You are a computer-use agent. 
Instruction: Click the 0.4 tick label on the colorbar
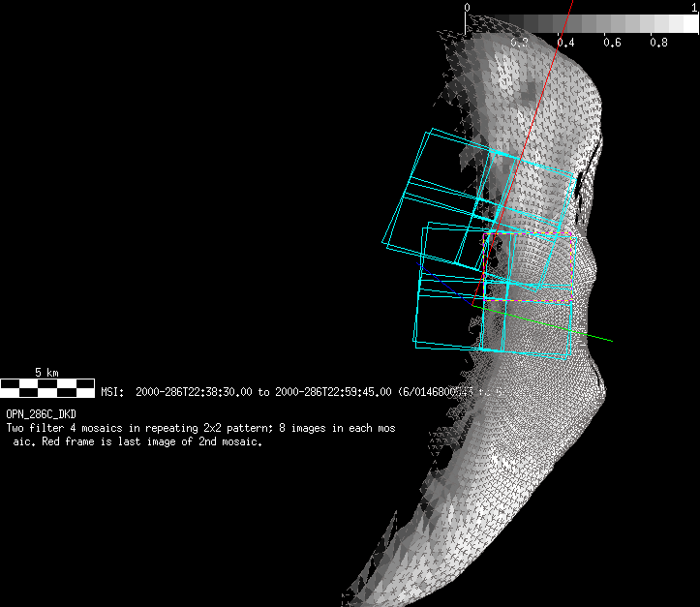[565, 43]
